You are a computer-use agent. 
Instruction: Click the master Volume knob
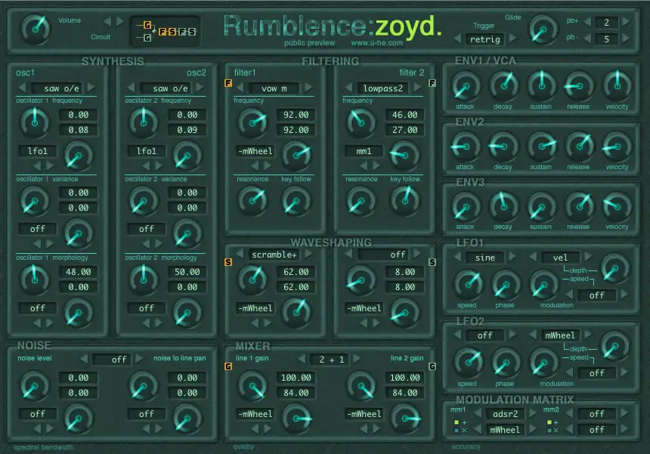(35, 29)
